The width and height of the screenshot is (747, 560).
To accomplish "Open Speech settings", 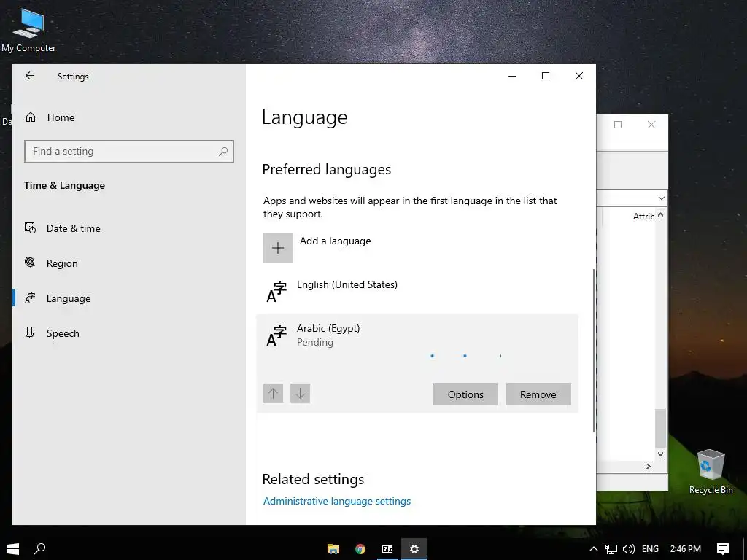I will [63, 332].
